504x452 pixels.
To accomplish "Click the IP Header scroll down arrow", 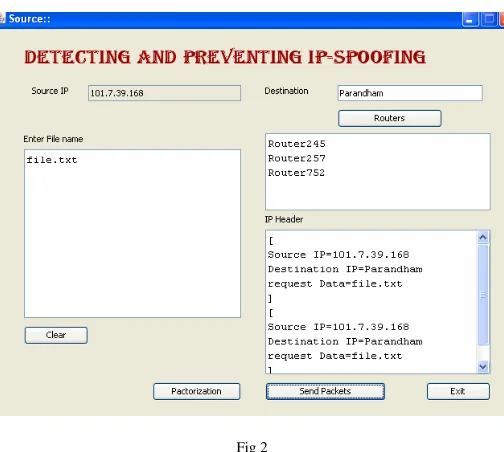I will (x=483, y=367).
